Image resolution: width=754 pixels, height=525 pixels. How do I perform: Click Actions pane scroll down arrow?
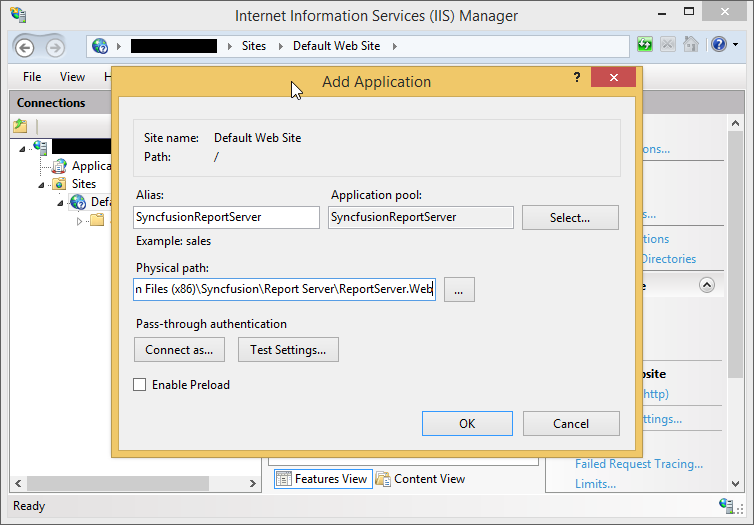pyautogui.click(x=735, y=484)
